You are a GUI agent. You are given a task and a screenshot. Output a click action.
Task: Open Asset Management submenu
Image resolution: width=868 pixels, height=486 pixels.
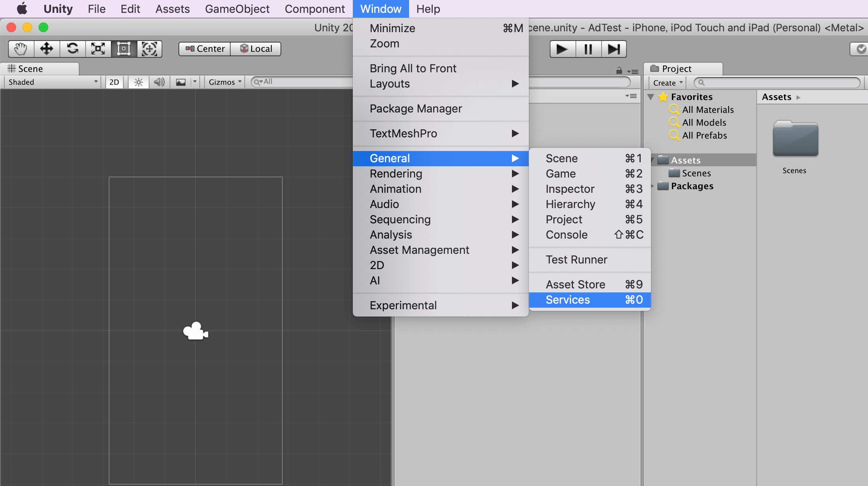pyautogui.click(x=440, y=250)
